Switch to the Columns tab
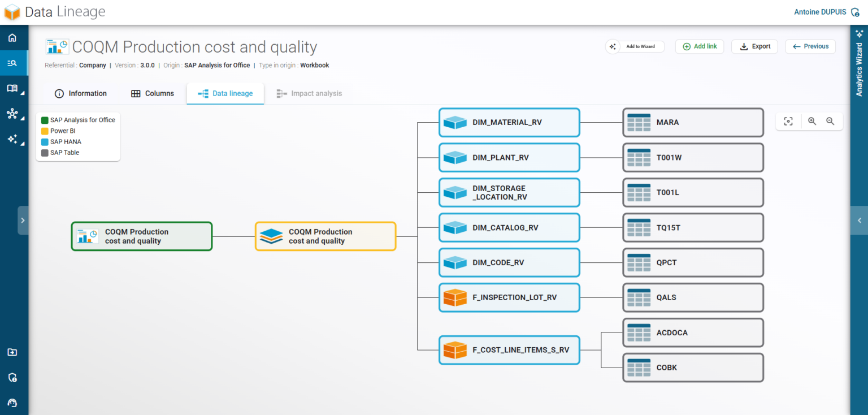The width and height of the screenshot is (868, 415). (152, 93)
